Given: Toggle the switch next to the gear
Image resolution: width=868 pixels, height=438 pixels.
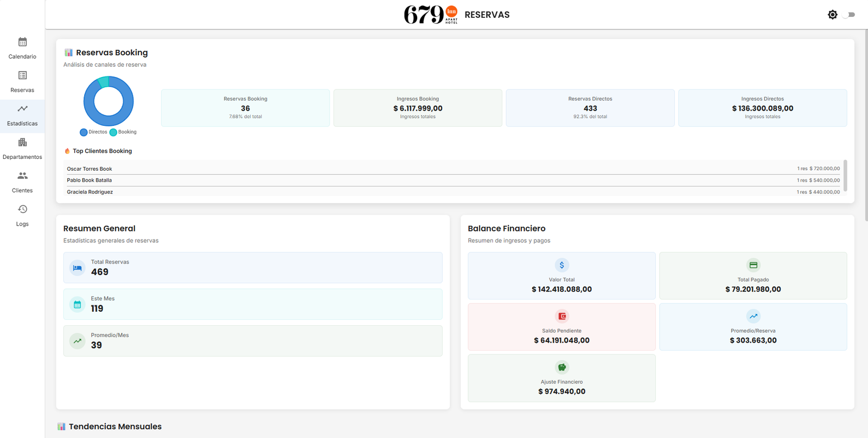Looking at the screenshot, I should 850,15.
